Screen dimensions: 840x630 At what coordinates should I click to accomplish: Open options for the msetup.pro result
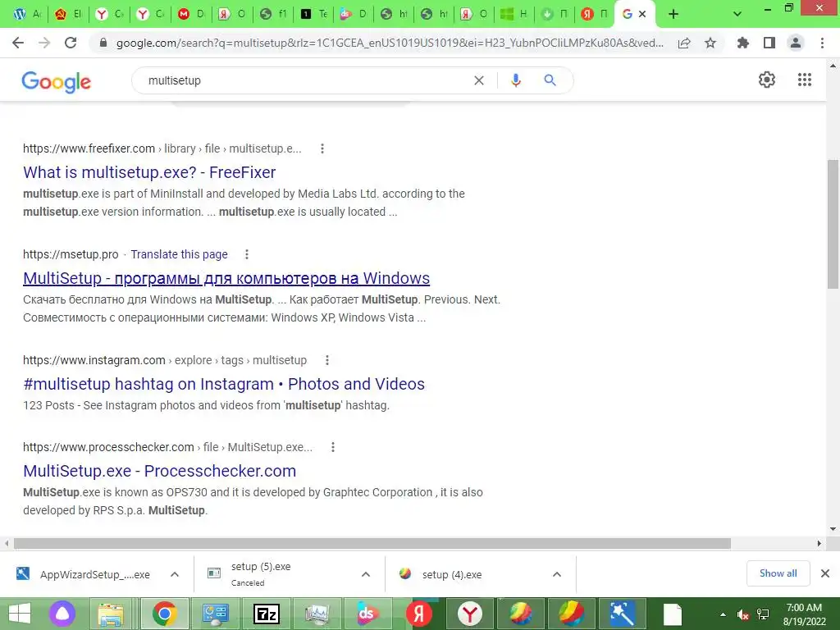[x=246, y=254]
